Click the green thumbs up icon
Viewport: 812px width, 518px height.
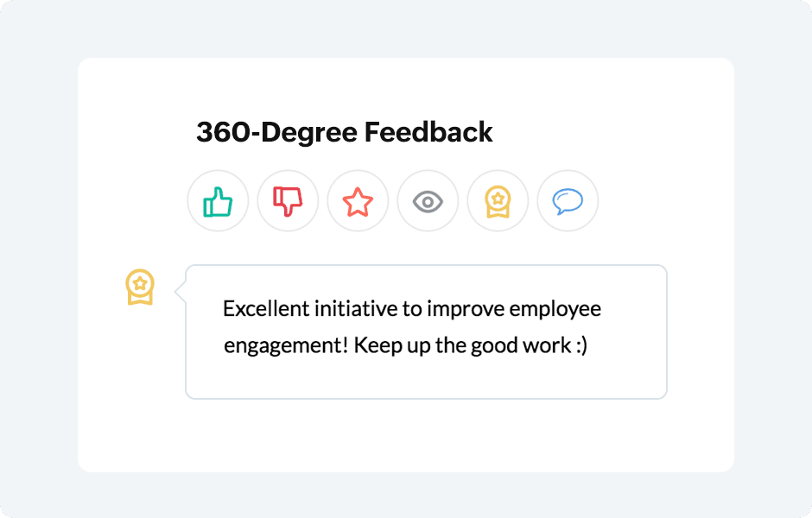(x=218, y=202)
